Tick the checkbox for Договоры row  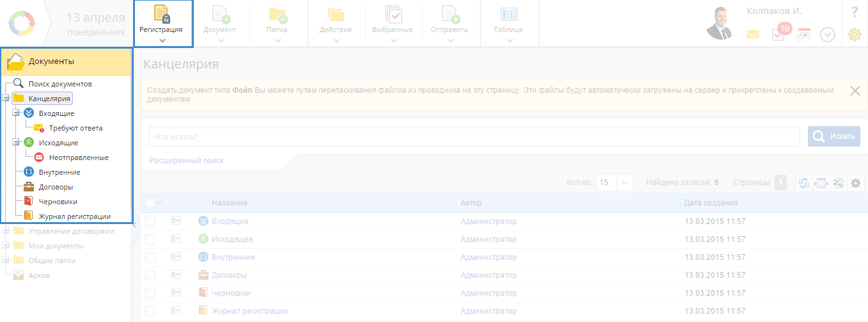pyautogui.click(x=150, y=275)
